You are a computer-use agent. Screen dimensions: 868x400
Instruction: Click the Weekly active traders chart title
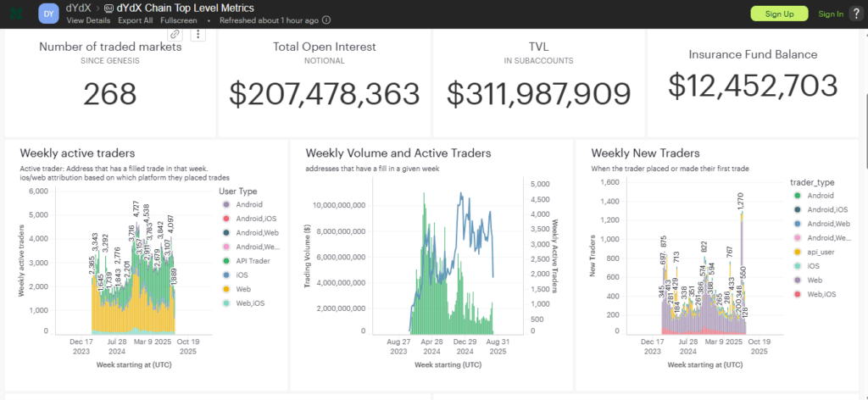77,153
